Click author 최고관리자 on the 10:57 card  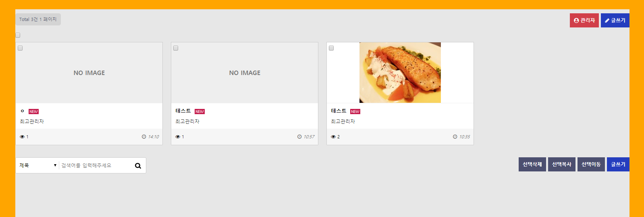(187, 121)
